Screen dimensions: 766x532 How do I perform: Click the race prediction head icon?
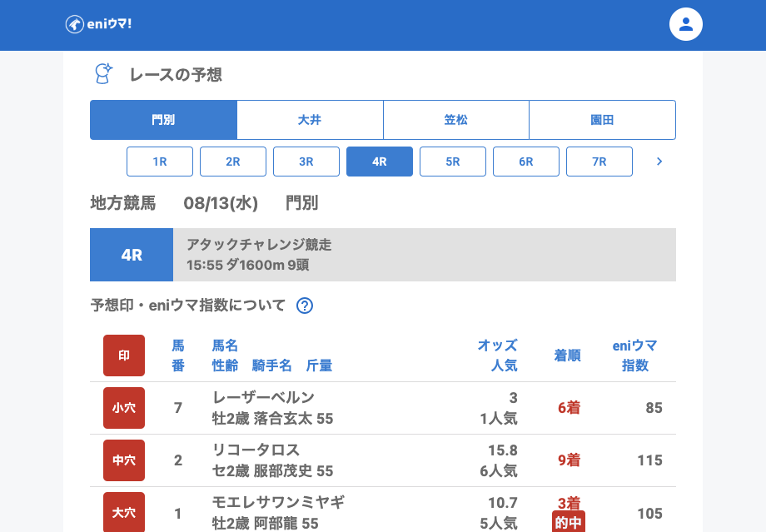point(102,74)
